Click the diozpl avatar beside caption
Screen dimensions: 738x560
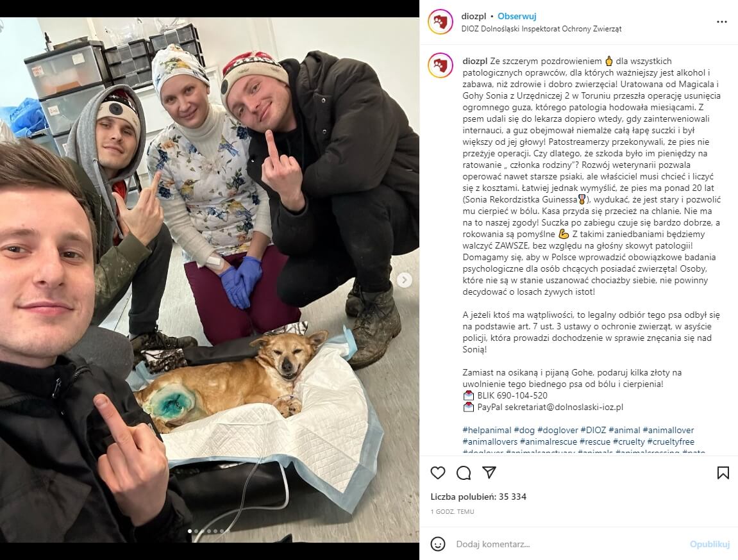click(440, 65)
